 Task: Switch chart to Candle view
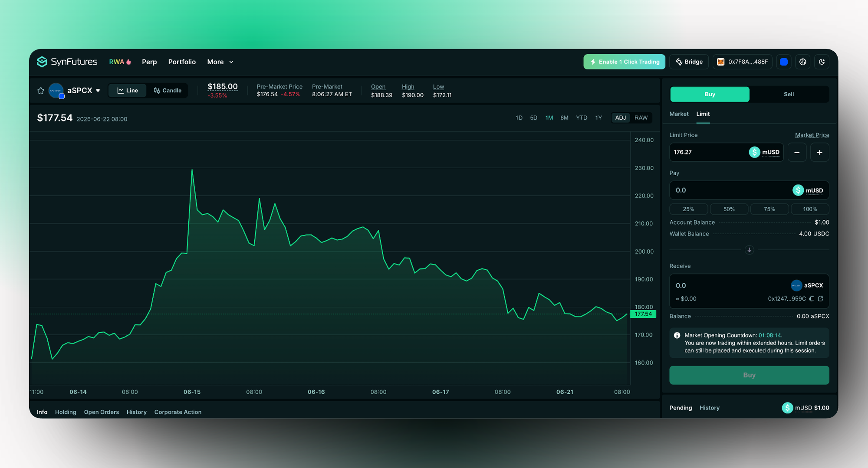point(168,91)
